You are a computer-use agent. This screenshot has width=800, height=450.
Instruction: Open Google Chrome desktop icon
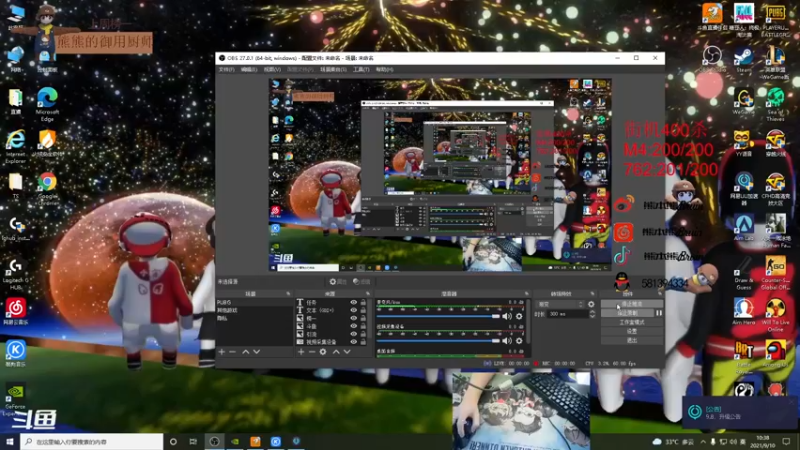tap(47, 189)
